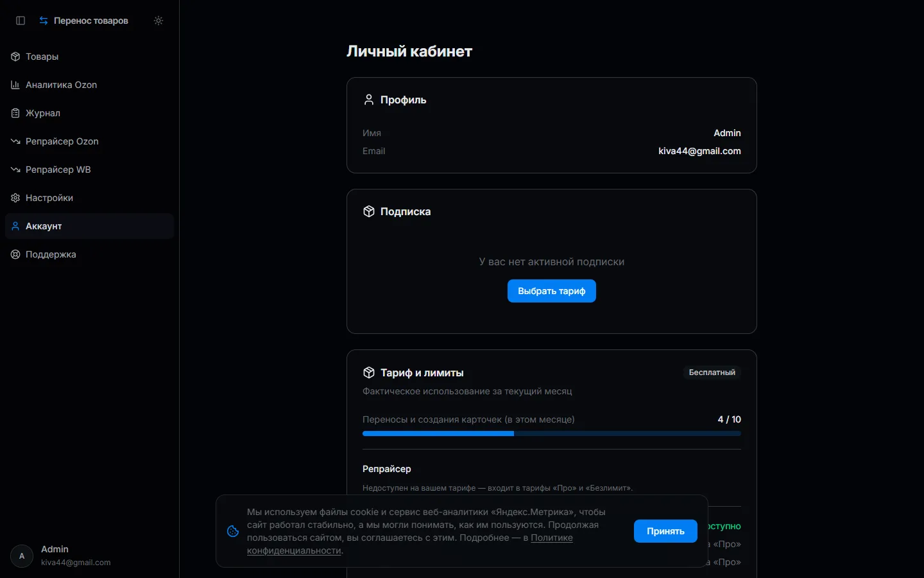Click the package icon in Подписка header
924x578 pixels.
(369, 211)
